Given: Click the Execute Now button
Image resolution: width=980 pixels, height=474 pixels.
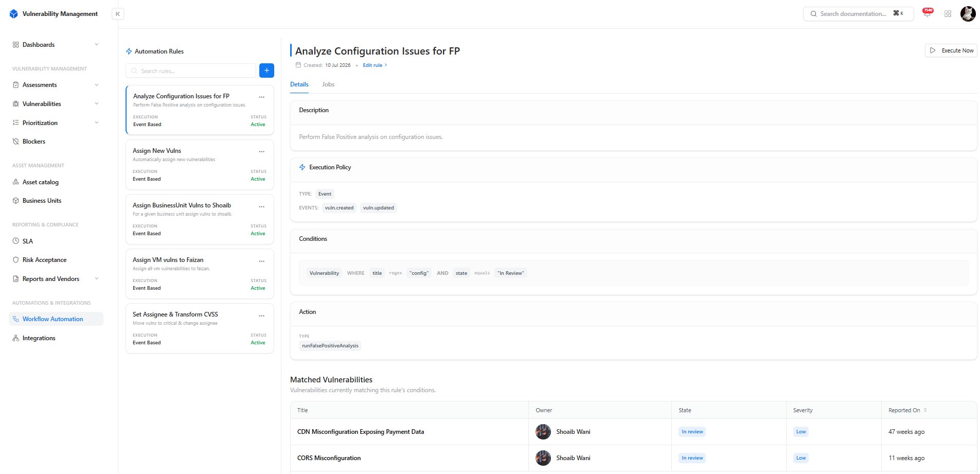Looking at the screenshot, I should 951,50.
